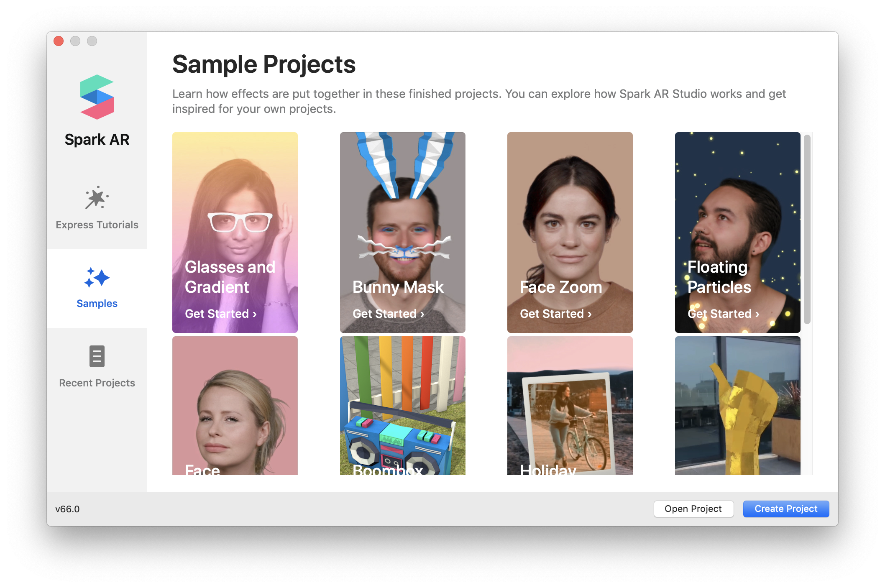Go to the Express Tutorials section label

click(97, 225)
